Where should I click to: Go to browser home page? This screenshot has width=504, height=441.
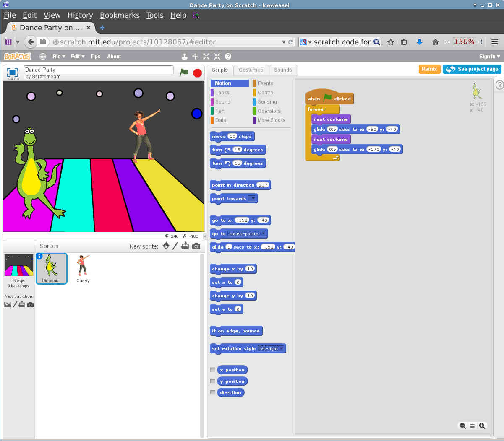point(435,42)
